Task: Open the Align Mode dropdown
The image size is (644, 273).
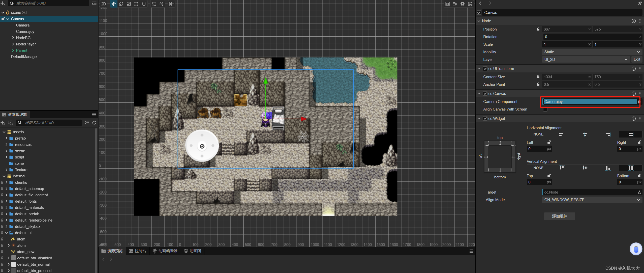Action: click(x=592, y=200)
